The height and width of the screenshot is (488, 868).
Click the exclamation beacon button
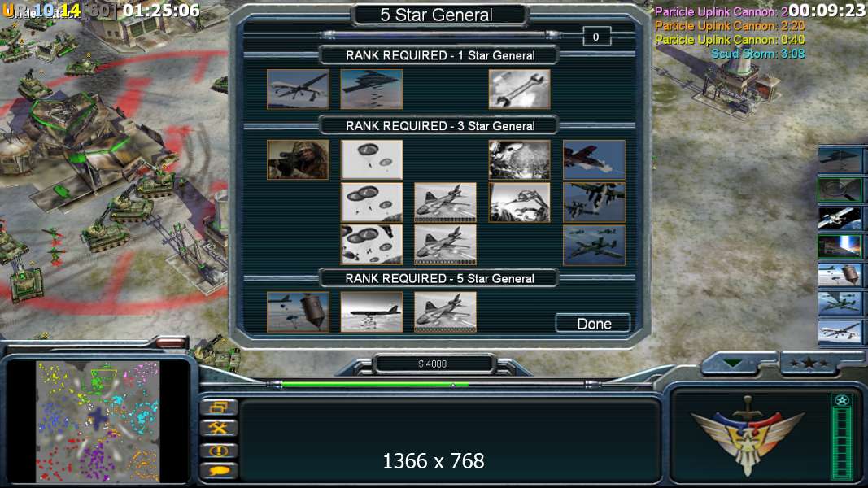(x=219, y=450)
